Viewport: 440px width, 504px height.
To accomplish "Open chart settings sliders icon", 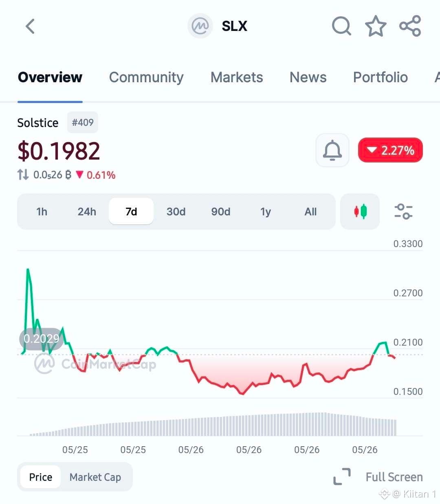I will (x=403, y=211).
